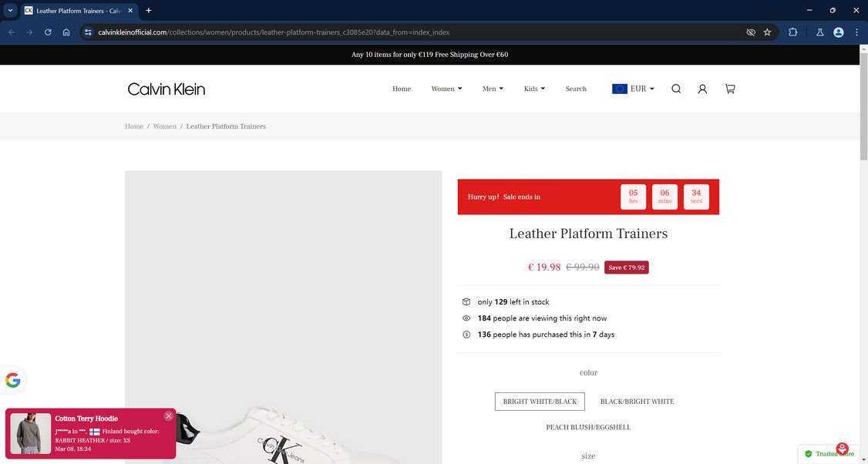The image size is (868, 464).
Task: Click the Leather Platform Trainers browser tab
Action: click(78, 11)
